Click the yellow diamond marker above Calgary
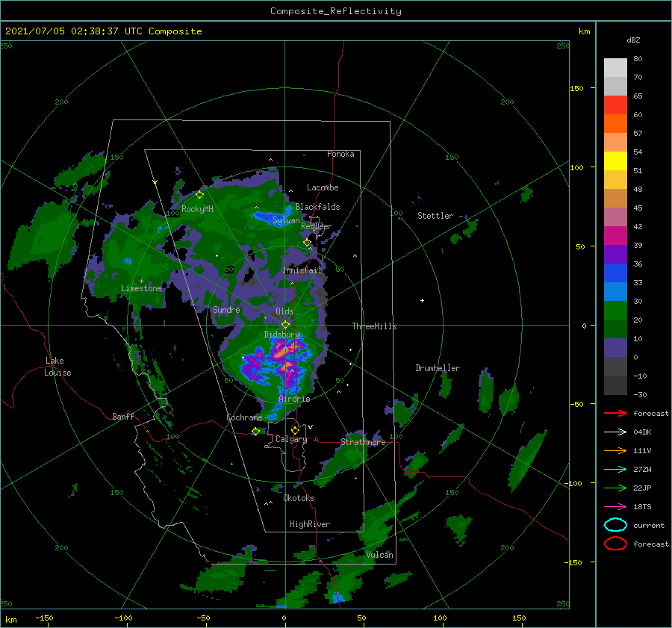Screen dimensions: 672x628 [295, 430]
